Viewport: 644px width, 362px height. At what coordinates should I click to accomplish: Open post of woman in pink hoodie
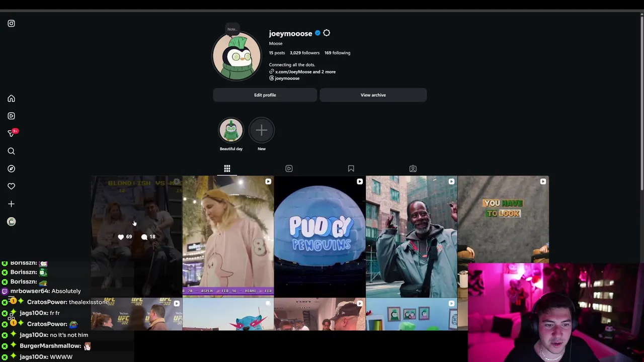click(228, 236)
